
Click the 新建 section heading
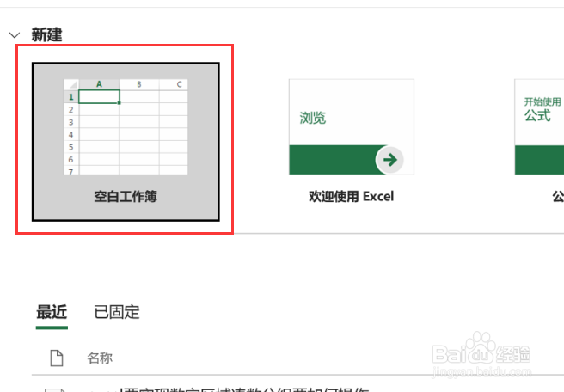coord(46,35)
